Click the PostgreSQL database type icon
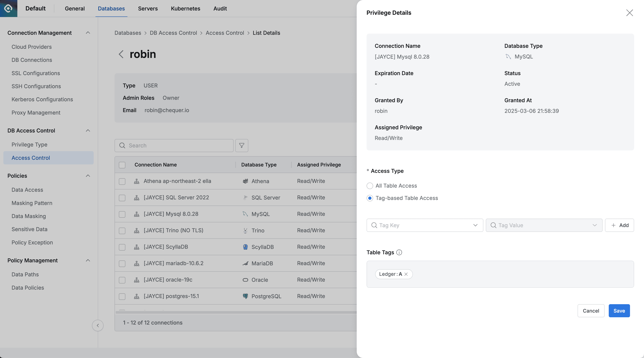Screen dimensions: 644x358 pos(245,296)
